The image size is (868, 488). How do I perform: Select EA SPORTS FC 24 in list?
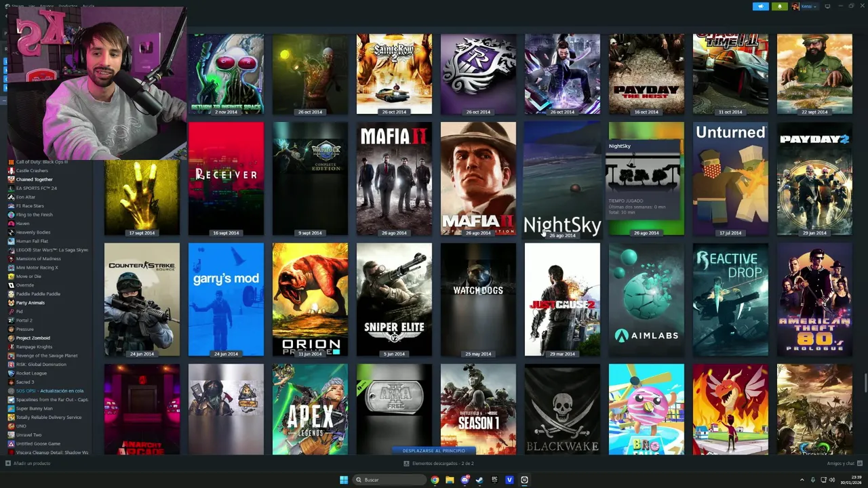point(36,188)
